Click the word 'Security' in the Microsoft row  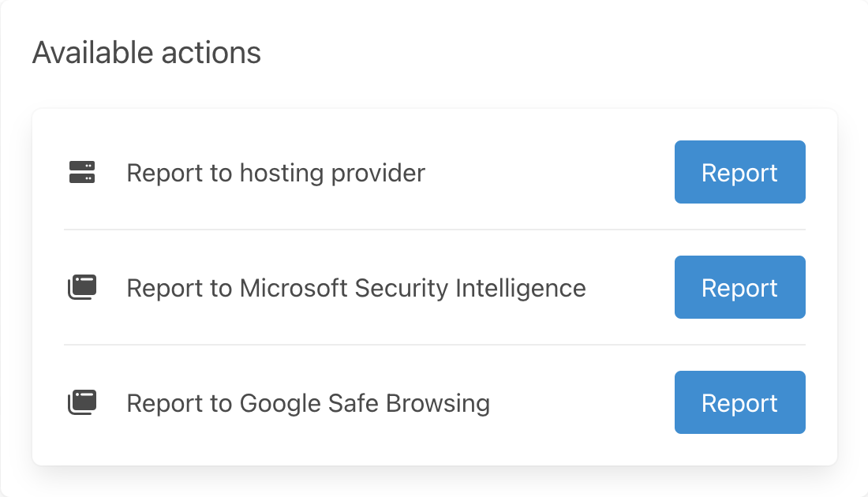tap(402, 288)
